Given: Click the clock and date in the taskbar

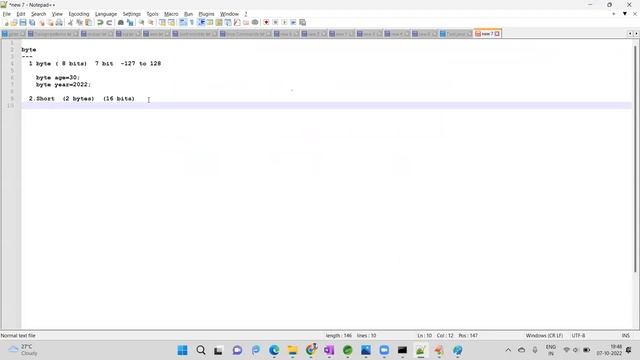Looking at the screenshot, I should [609, 350].
